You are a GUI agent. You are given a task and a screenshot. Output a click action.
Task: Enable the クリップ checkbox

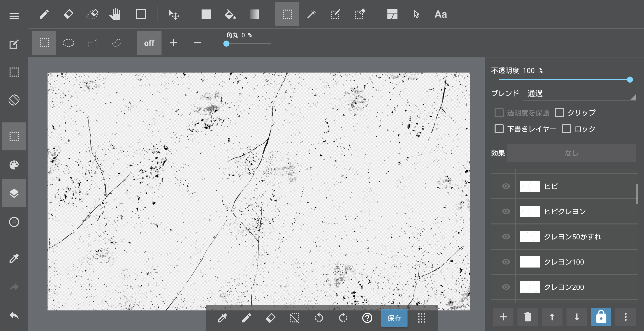tap(559, 113)
